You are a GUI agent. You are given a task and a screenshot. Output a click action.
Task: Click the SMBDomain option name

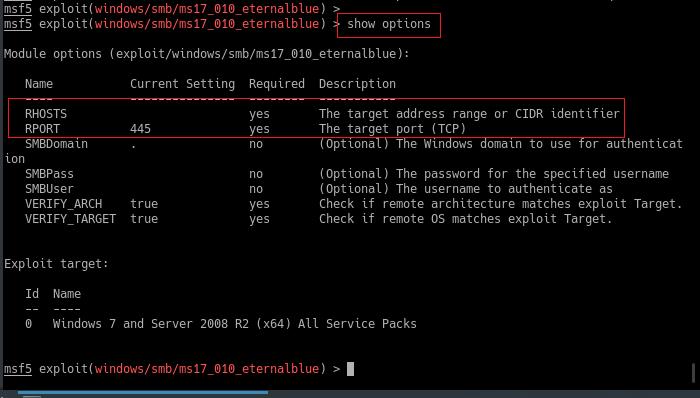[56, 144]
